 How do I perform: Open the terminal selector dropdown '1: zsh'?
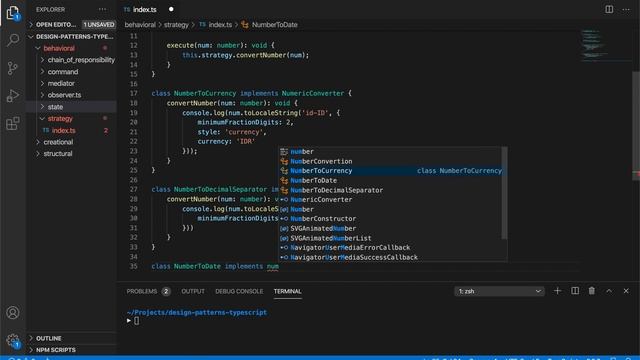(499, 291)
